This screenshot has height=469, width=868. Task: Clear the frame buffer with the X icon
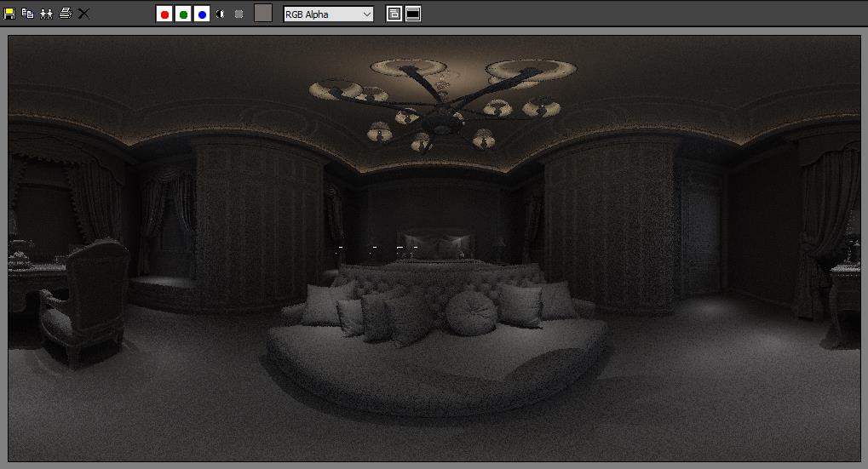(83, 14)
